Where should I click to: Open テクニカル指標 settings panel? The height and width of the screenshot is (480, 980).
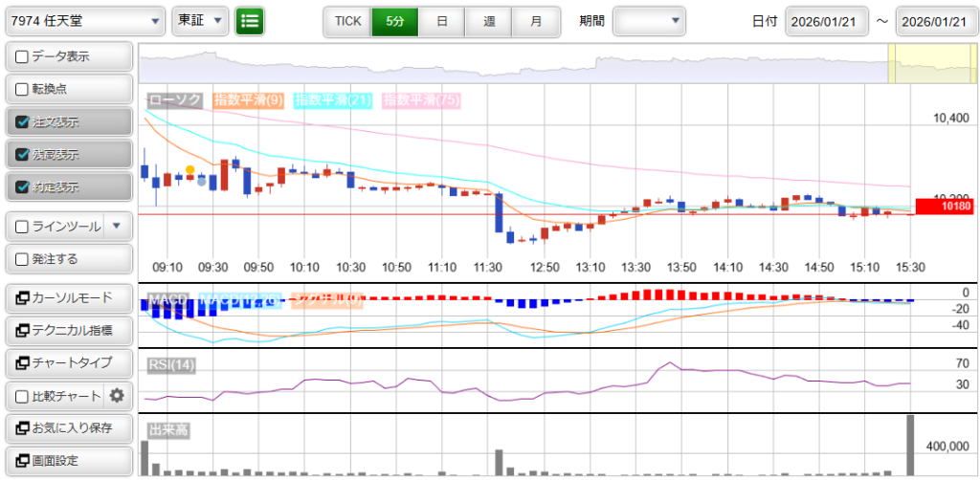pos(67,331)
